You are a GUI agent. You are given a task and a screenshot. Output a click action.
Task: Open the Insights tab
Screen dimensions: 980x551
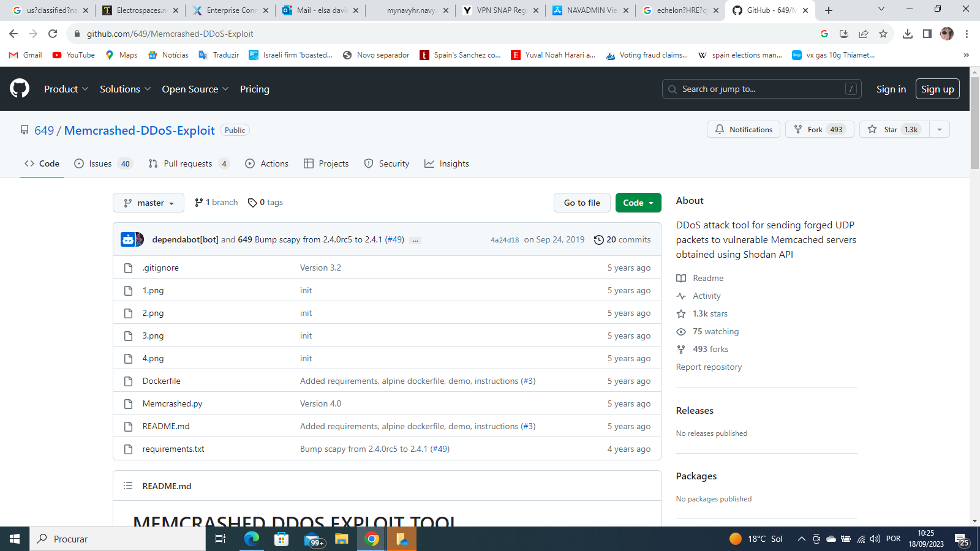tap(447, 163)
